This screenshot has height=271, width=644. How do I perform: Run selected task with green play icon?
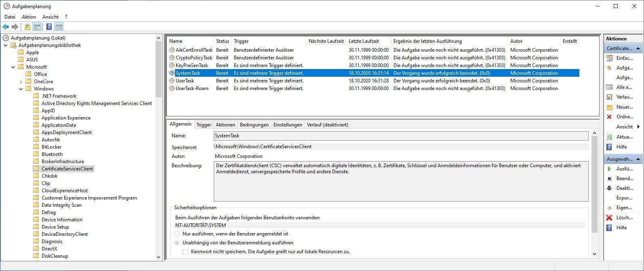(x=610, y=168)
